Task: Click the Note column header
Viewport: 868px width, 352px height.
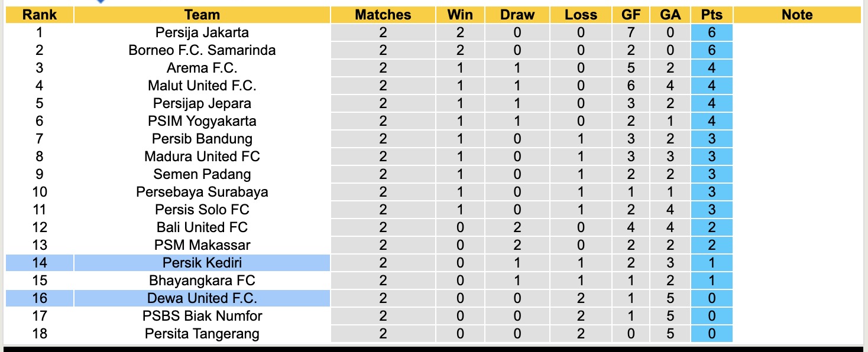Action: [797, 15]
